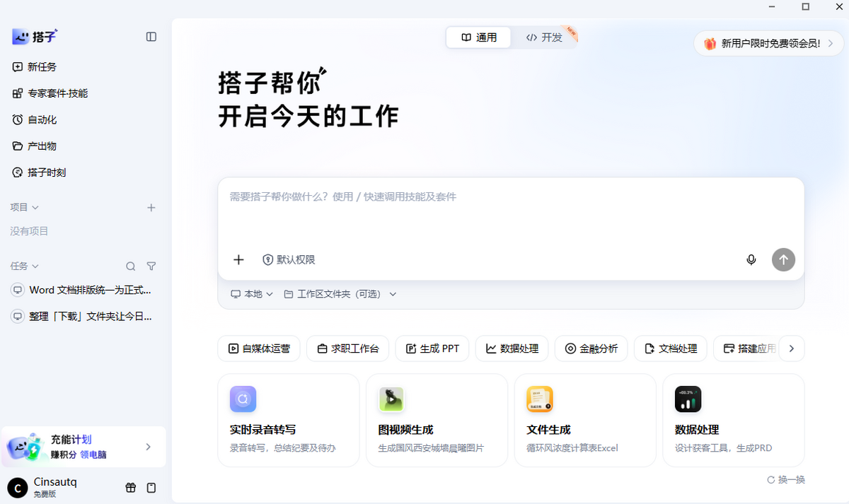Collapse the 项目 section chevron
The image size is (849, 504).
click(x=35, y=208)
